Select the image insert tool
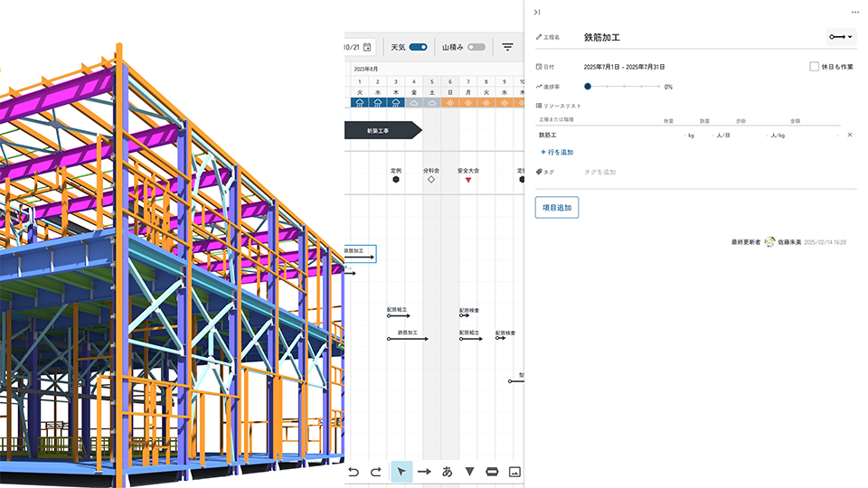This screenshot has height=488, width=868. (x=514, y=472)
